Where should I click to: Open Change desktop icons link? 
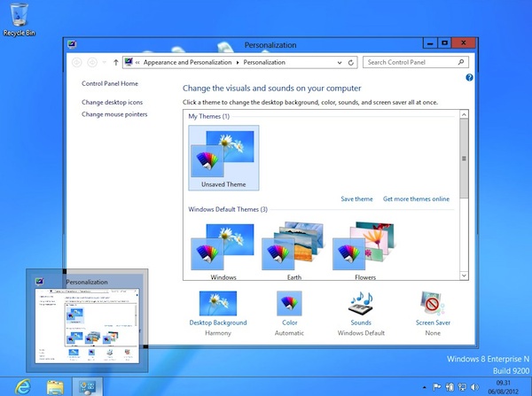[112, 103]
